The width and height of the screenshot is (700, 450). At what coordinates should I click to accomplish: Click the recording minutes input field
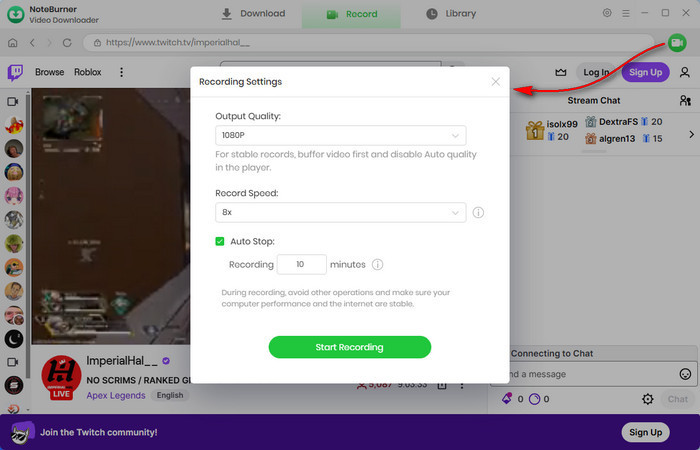pyautogui.click(x=298, y=265)
